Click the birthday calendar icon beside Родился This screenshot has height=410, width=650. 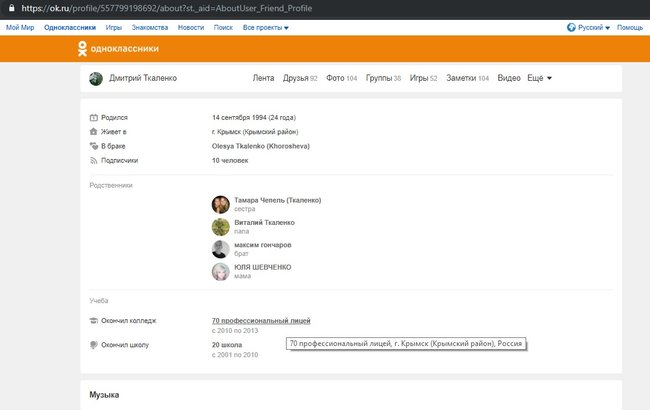94,118
